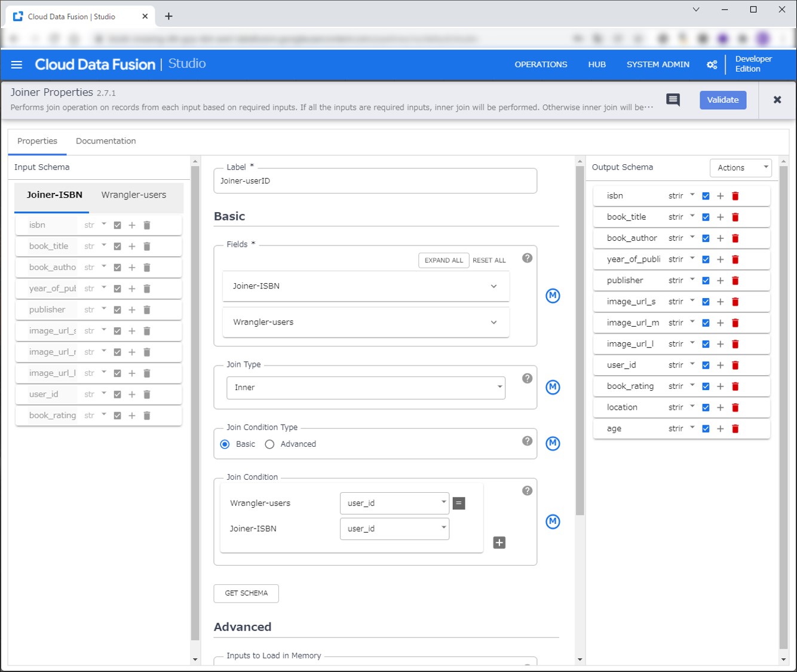Toggle nullable checkbox for age in Output Schema
Image resolution: width=797 pixels, height=672 pixels.
706,429
